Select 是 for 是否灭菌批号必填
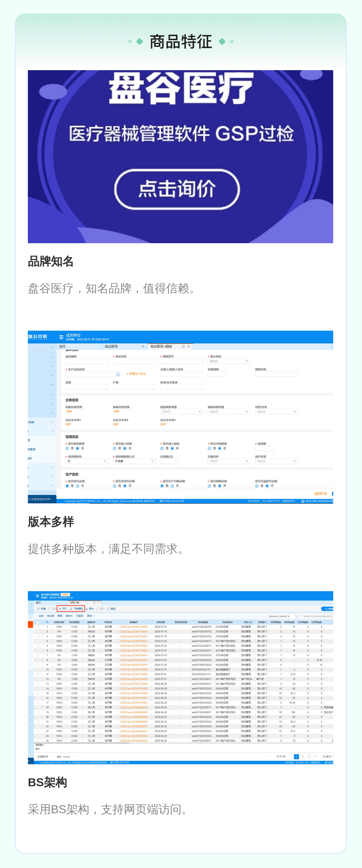362x868 pixels. click(x=257, y=486)
